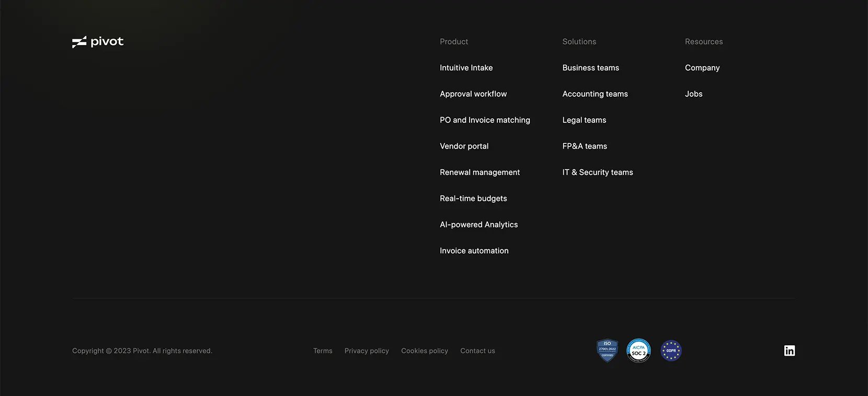The image size is (868, 396).
Task: Select Accounting teams link
Action: click(595, 94)
